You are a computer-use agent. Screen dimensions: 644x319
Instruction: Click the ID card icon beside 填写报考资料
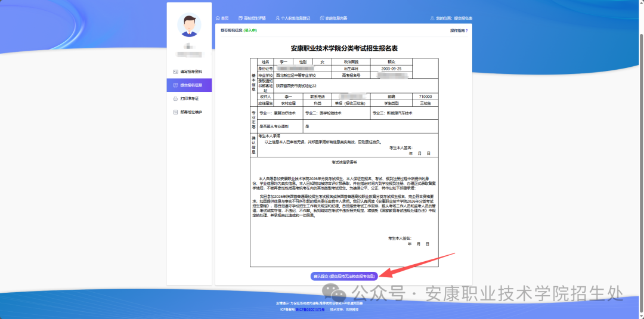click(175, 72)
